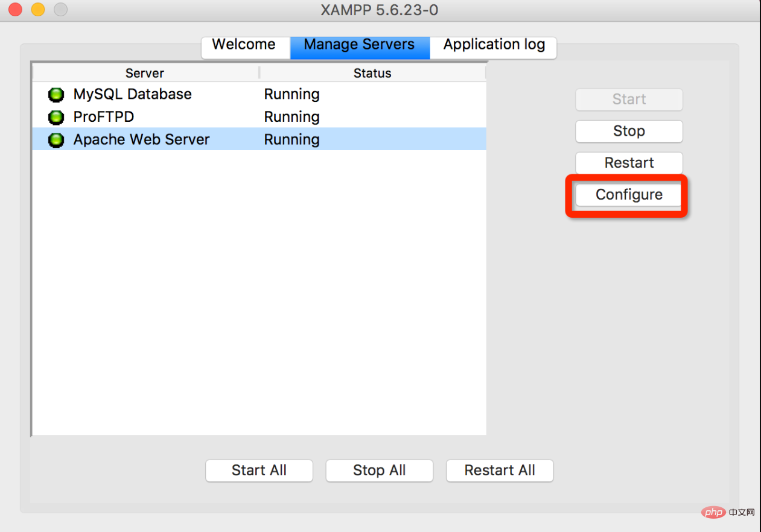
Task: Restart All servers
Action: pos(500,470)
